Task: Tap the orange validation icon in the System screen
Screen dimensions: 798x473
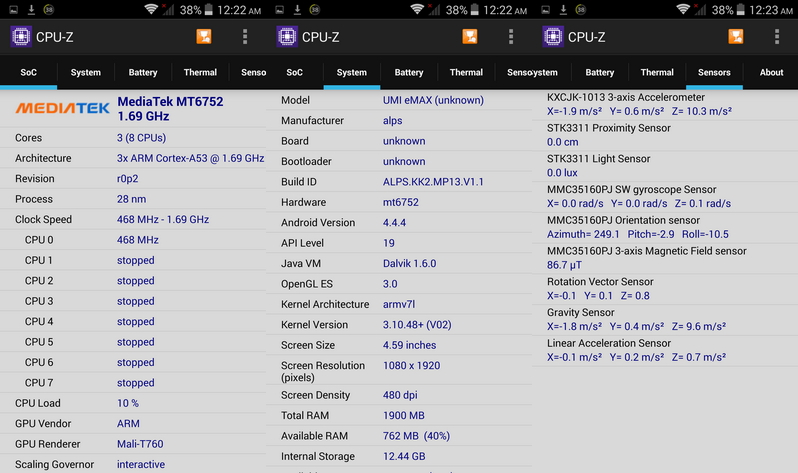Action: [x=470, y=37]
